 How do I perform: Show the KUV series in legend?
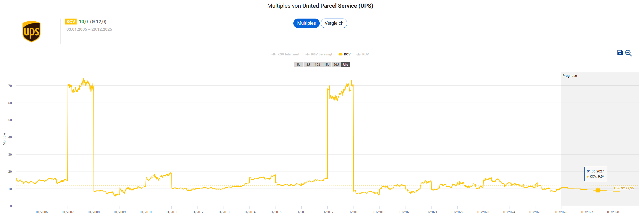363,54
